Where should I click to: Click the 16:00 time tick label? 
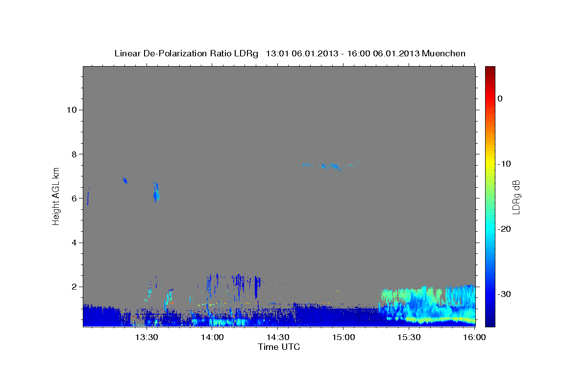coord(474,337)
